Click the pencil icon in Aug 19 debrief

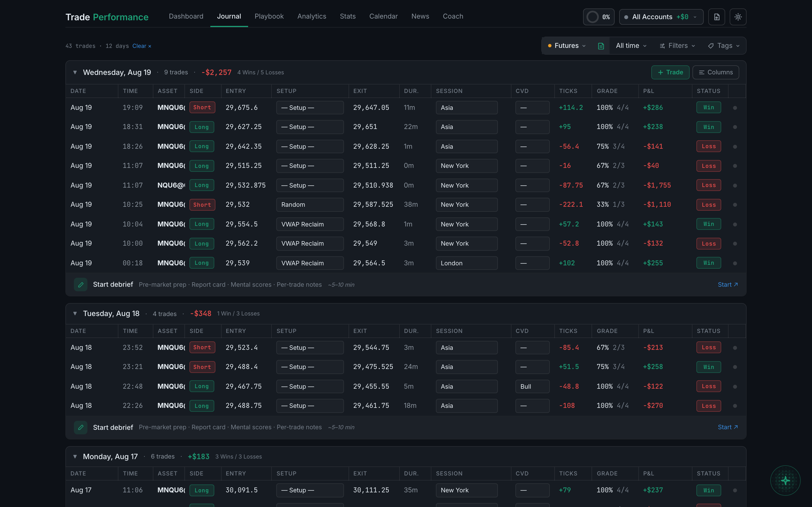[81, 285]
